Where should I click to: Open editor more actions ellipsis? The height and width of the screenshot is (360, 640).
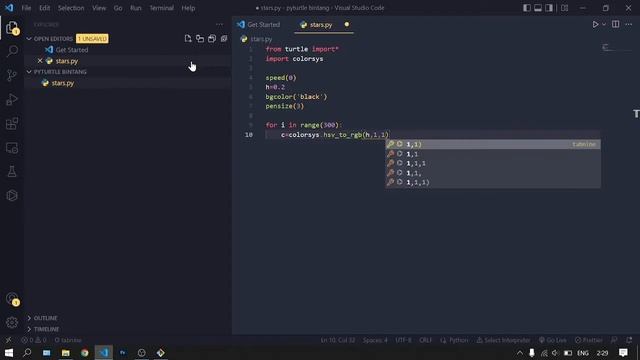[629, 24]
